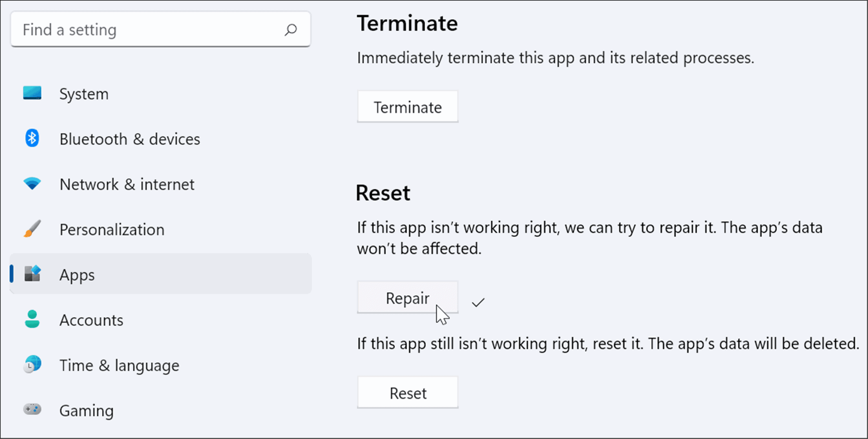Screen dimensions: 868x439
Task: Go to Accounts settings
Action: click(x=91, y=320)
